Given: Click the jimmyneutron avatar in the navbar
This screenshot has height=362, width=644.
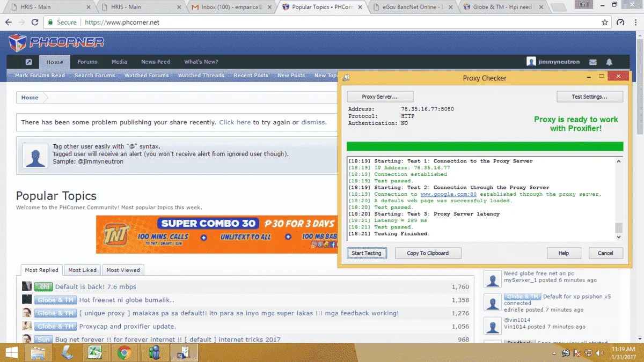Looking at the screenshot, I should click(531, 62).
